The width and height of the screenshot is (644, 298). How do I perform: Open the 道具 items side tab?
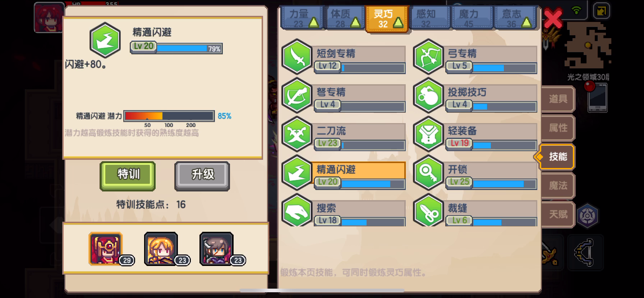[558, 99]
